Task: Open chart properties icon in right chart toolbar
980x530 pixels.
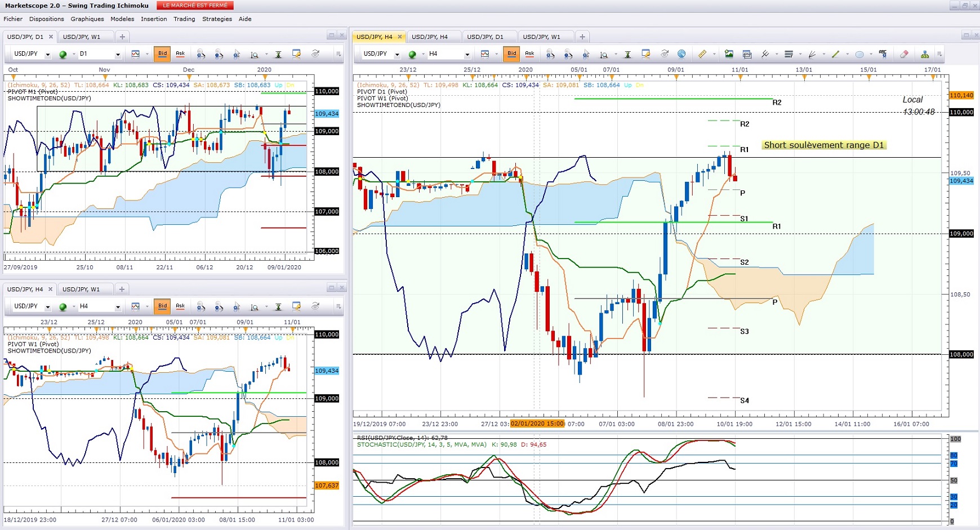Action: pos(646,54)
